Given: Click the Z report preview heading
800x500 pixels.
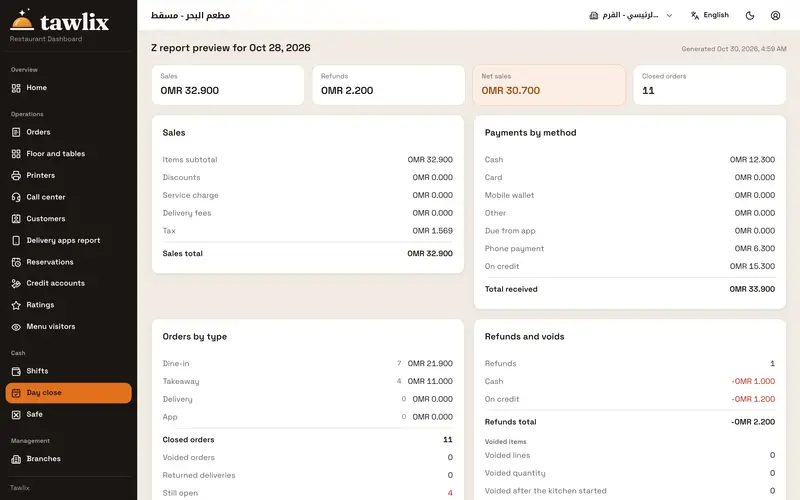Looking at the screenshot, I should 231,47.
